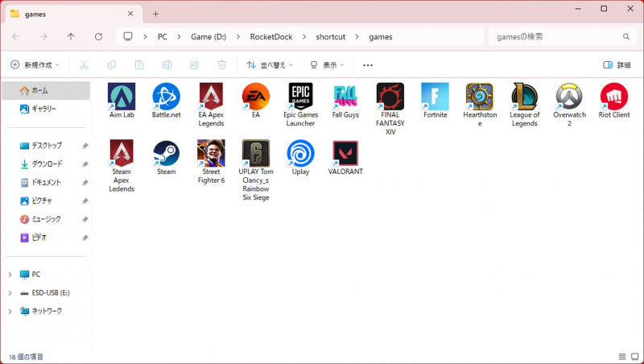Click the gamesの検索 search box
Screen dimensions: 644x364
(x=561, y=37)
